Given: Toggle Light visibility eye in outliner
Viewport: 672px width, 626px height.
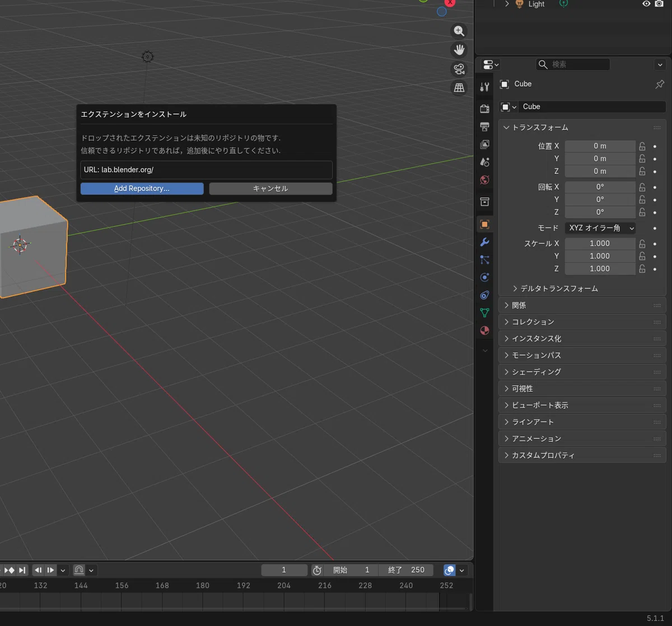Looking at the screenshot, I should [646, 4].
